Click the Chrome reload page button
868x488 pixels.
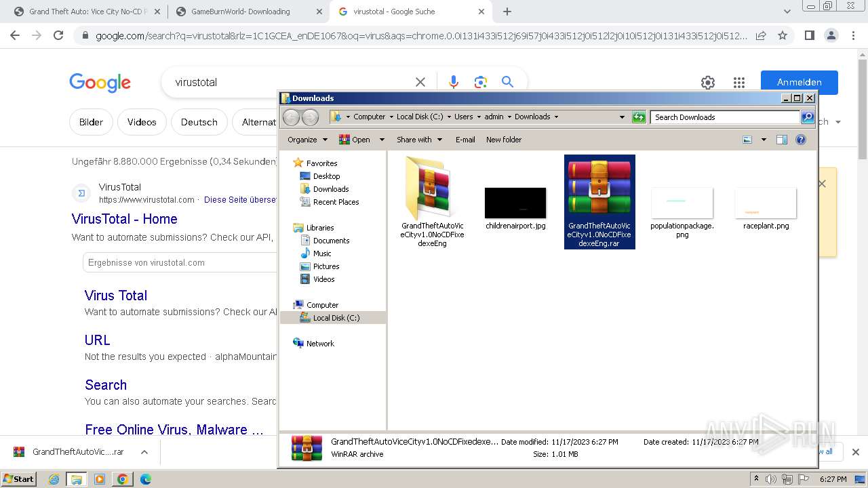(x=58, y=35)
